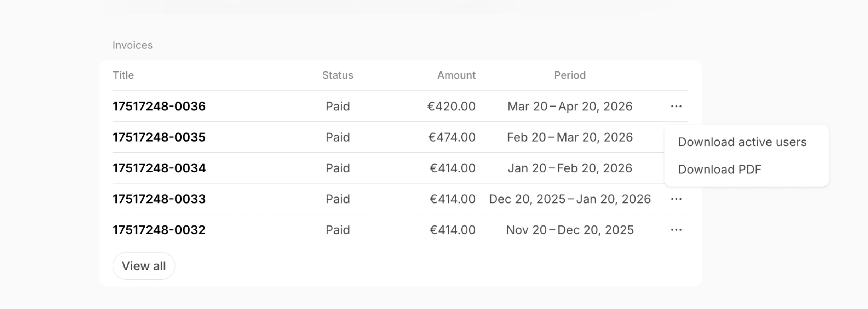868x309 pixels.
Task: Click the Status column header
Action: 338,75
